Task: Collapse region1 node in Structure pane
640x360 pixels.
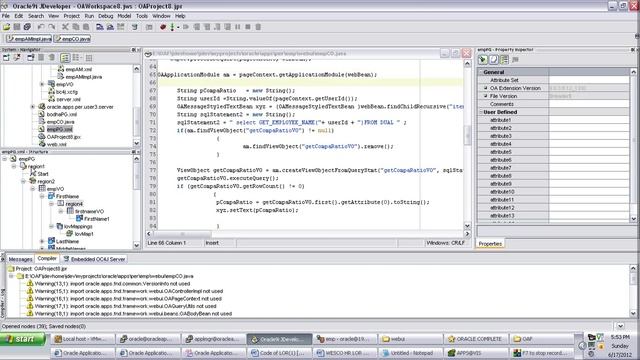Action: click(x=14, y=167)
